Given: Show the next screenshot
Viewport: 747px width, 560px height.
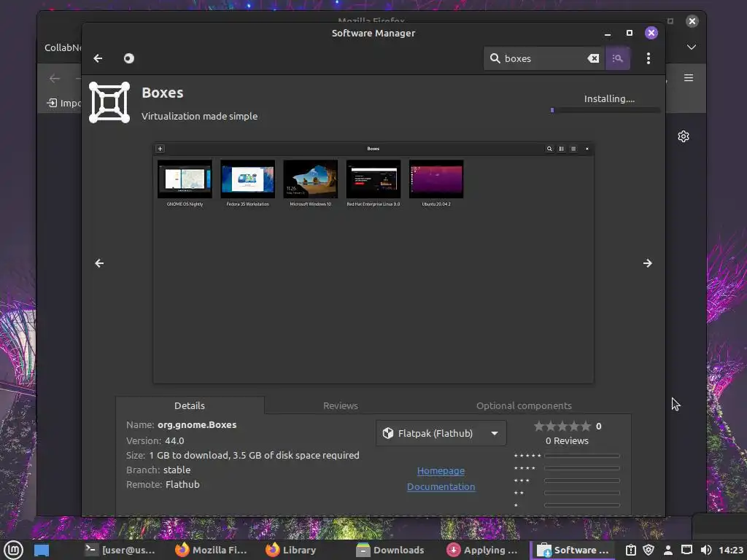Looking at the screenshot, I should [648, 262].
